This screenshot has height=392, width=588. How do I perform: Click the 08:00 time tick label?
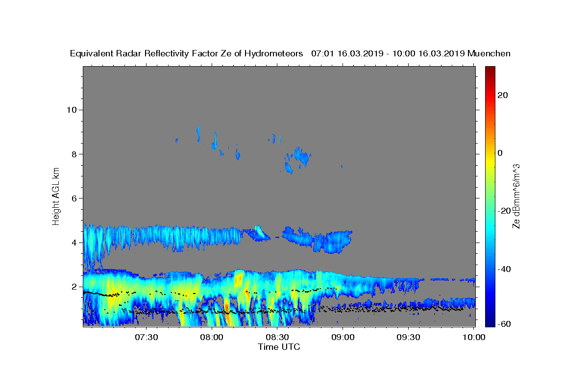(x=213, y=337)
